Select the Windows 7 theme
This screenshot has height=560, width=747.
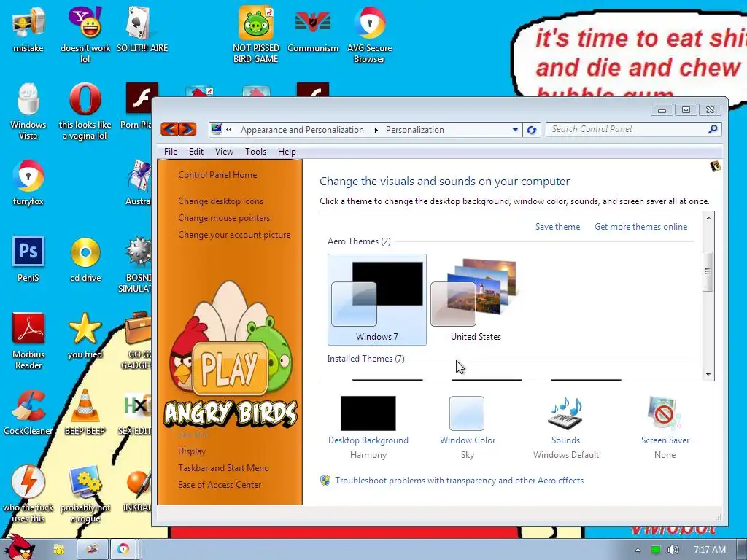pyautogui.click(x=377, y=300)
